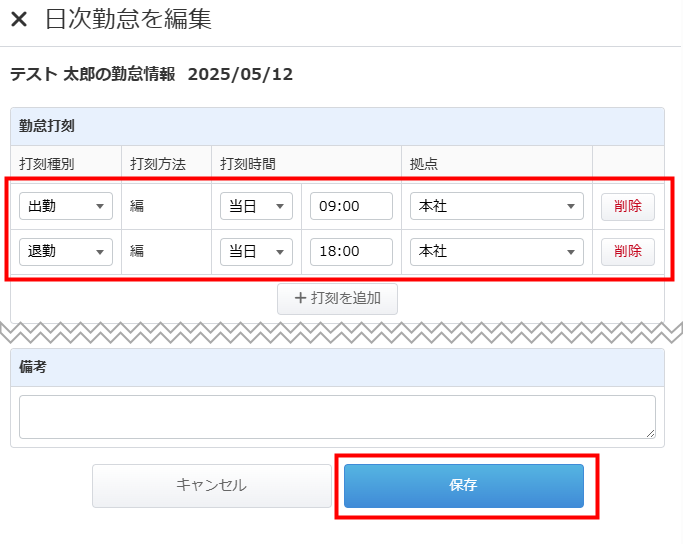Click the 09:00 time input field
This screenshot has width=683, height=544.
point(351,206)
